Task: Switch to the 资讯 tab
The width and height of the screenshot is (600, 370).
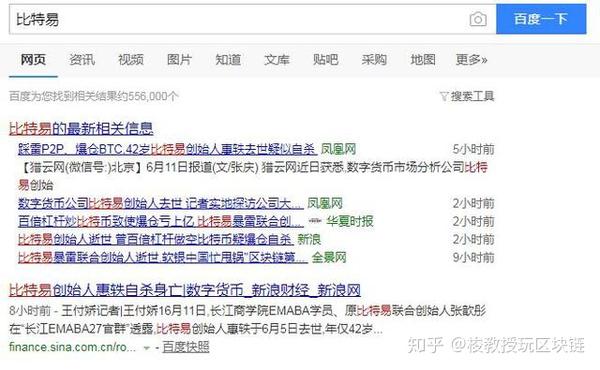Action: (82, 60)
